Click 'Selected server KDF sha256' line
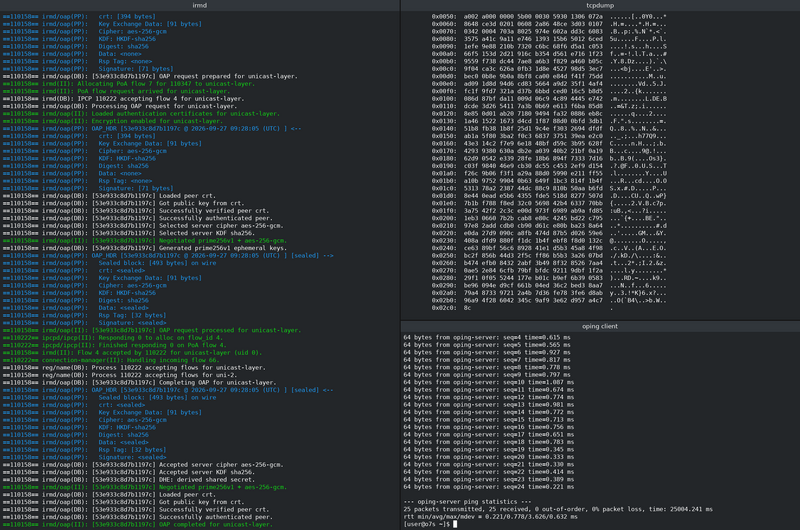 tap(129, 233)
